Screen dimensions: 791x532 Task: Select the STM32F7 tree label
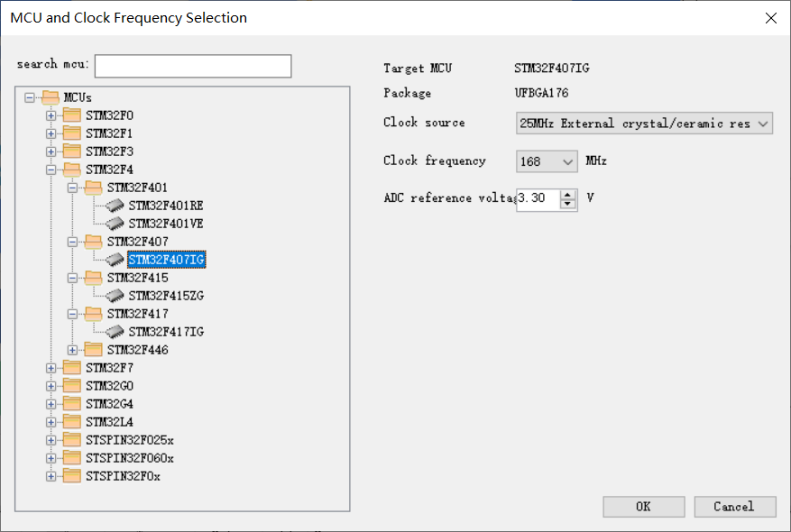[109, 368]
